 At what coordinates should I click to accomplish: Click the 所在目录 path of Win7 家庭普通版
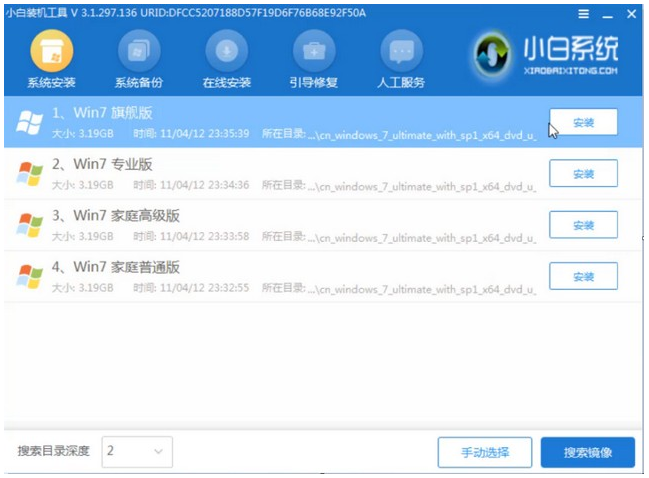pyautogui.click(x=399, y=288)
